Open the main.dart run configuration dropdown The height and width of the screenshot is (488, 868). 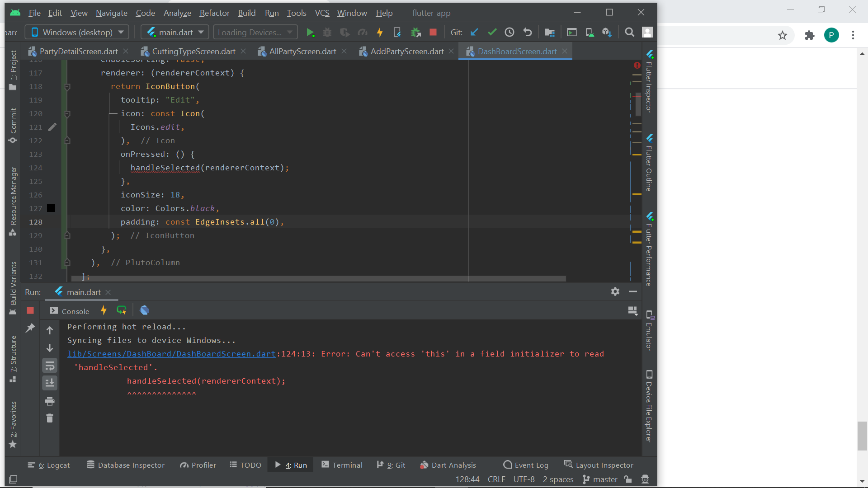point(174,32)
